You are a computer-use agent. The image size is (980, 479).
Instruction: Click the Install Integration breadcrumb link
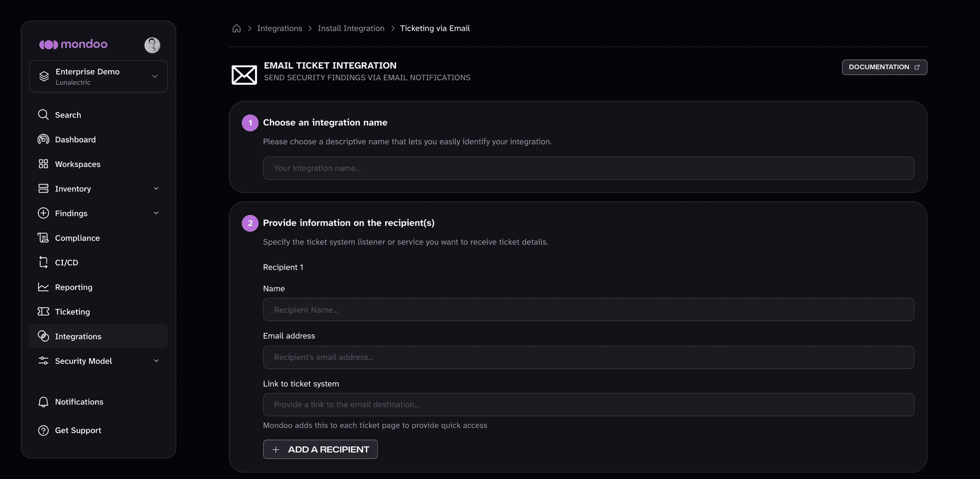pyautogui.click(x=351, y=28)
